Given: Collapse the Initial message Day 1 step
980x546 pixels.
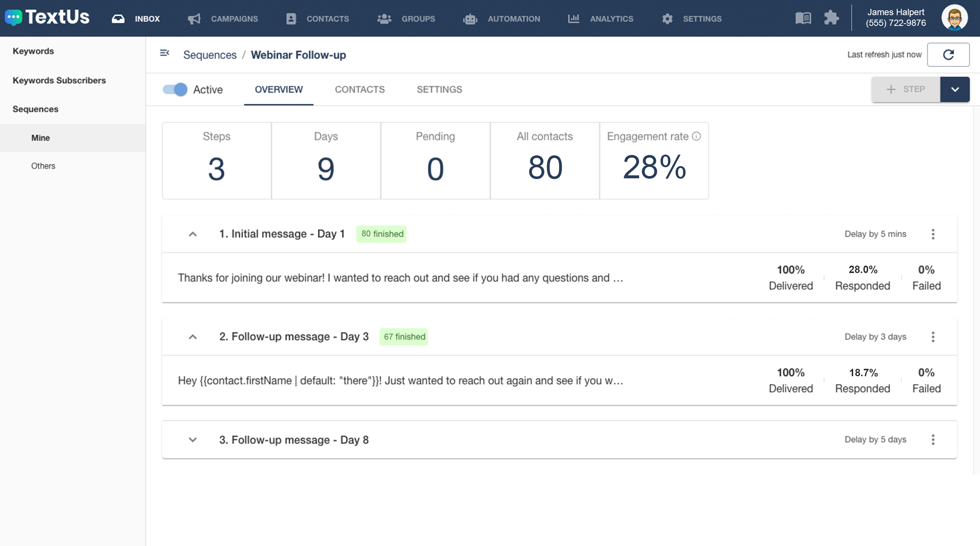Looking at the screenshot, I should (x=193, y=234).
